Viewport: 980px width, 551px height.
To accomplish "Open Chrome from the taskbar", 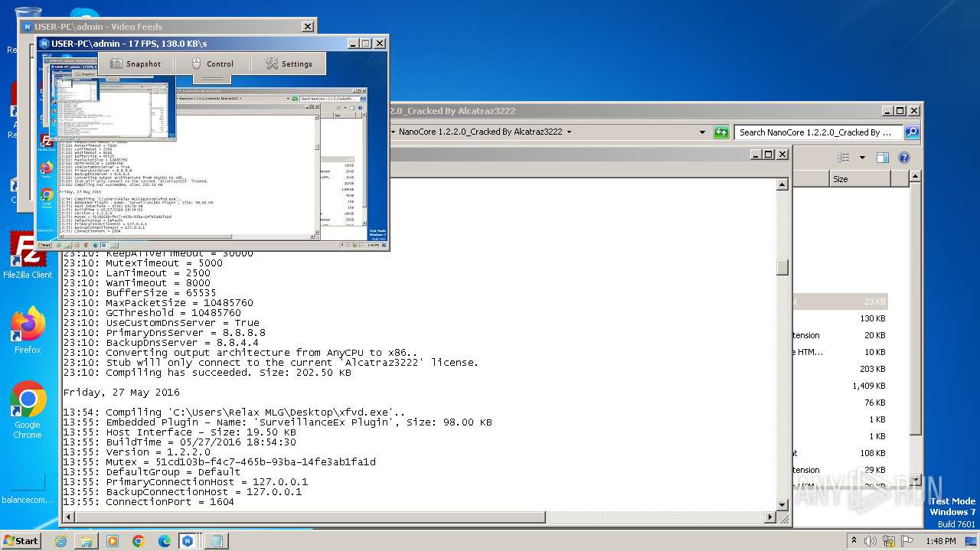I will 139,541.
